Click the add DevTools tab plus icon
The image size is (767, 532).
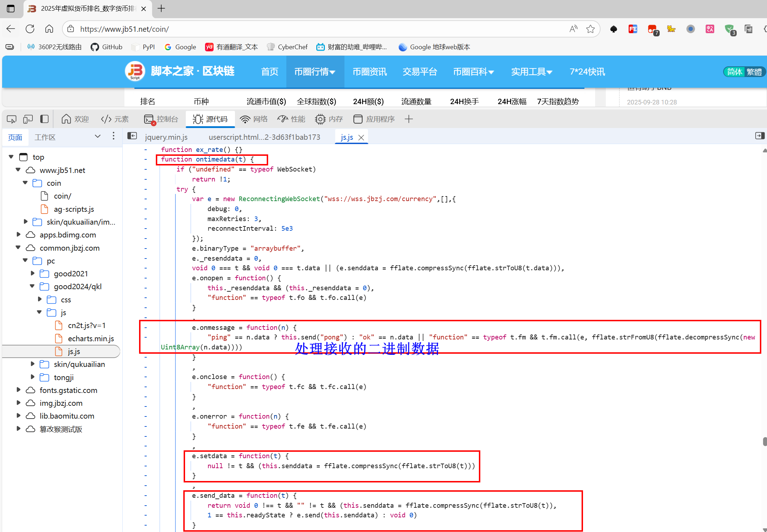pyautogui.click(x=409, y=119)
